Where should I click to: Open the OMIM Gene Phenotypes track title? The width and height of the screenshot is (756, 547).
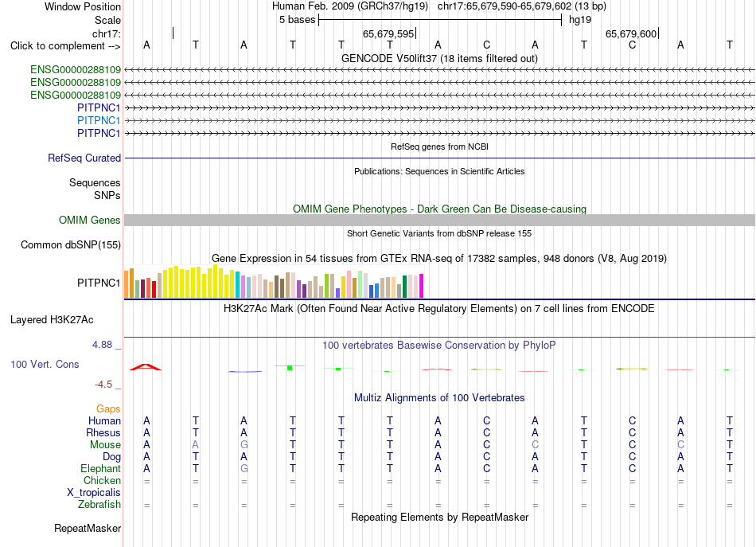439,209
